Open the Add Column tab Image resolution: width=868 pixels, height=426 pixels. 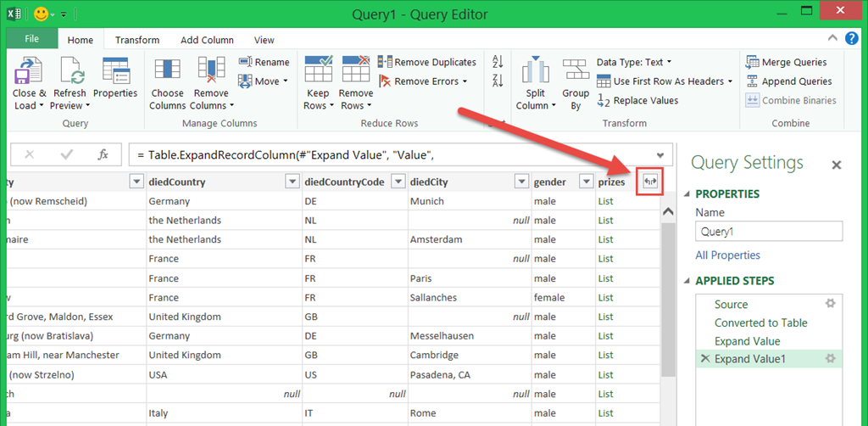point(207,40)
